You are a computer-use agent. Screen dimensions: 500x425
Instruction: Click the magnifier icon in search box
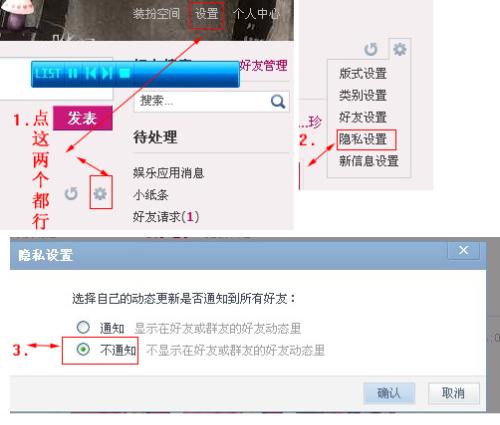point(278,101)
